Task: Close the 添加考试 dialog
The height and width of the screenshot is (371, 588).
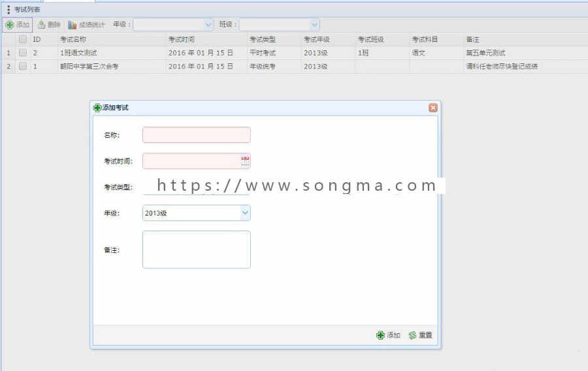Action: coord(433,108)
